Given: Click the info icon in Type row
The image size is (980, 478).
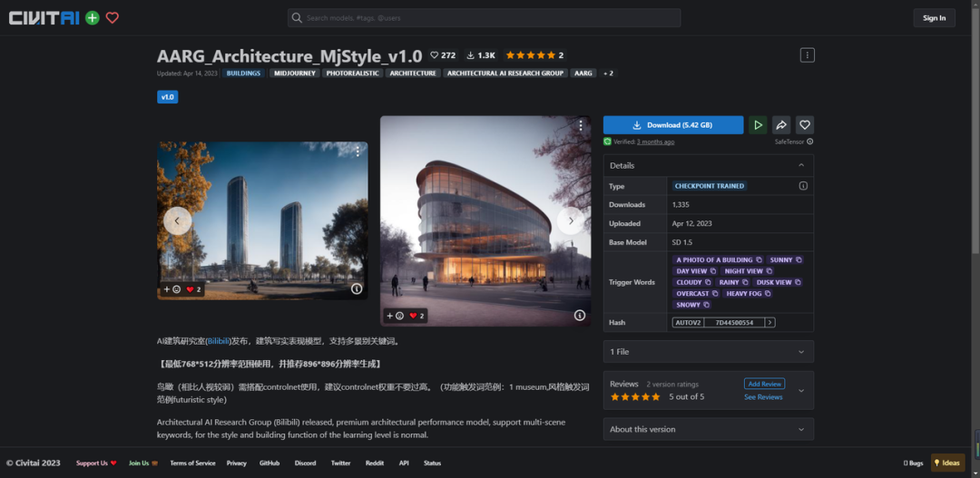Looking at the screenshot, I should [x=803, y=186].
